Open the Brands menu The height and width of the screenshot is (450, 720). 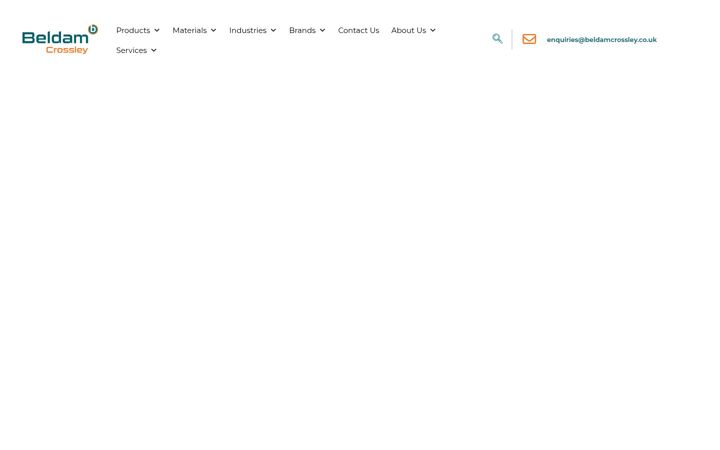coord(302,30)
